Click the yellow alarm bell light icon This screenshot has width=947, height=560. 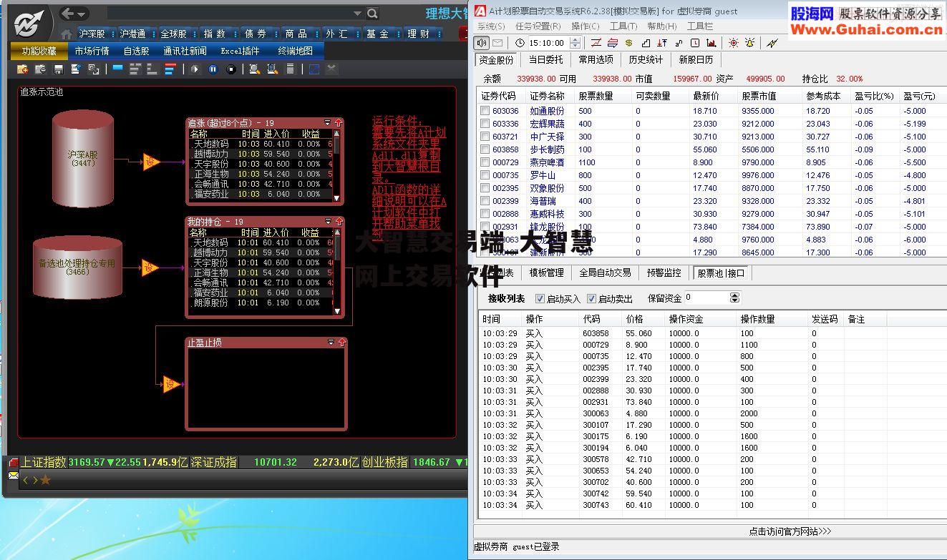click(749, 43)
